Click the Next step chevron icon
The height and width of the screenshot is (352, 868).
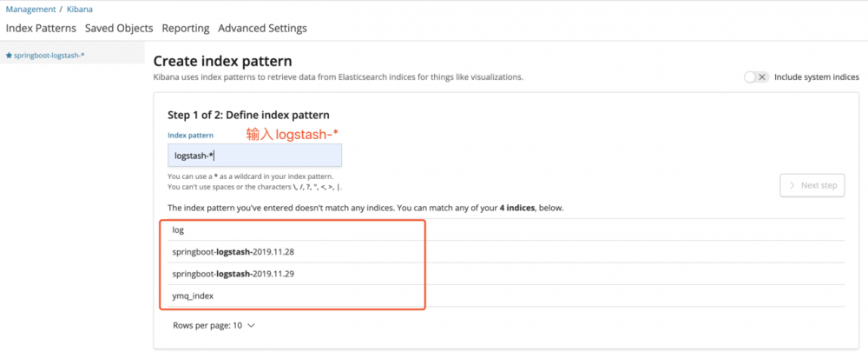pyautogui.click(x=791, y=185)
